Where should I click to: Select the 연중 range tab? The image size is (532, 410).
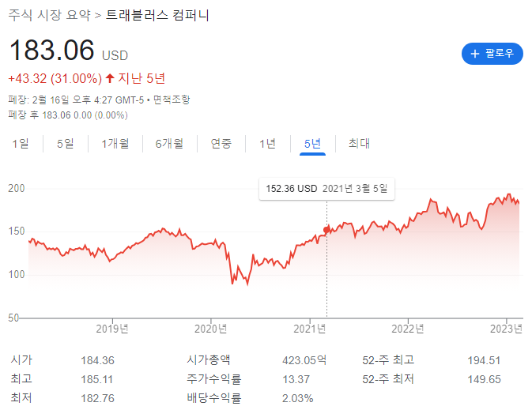tap(221, 144)
